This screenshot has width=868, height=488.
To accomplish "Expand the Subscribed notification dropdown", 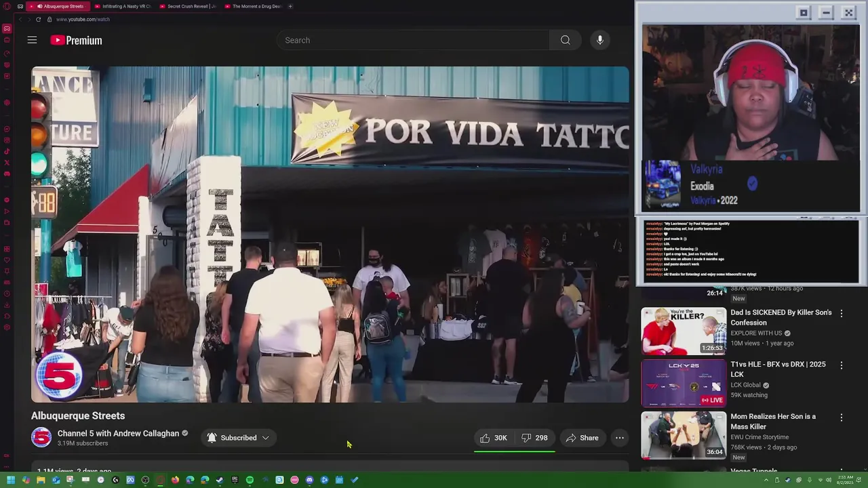I will (x=238, y=438).
